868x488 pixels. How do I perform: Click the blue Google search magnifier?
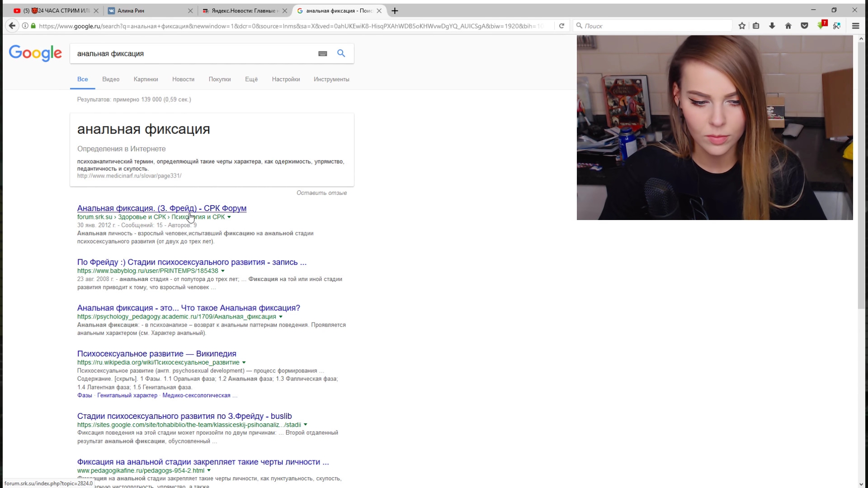point(341,53)
